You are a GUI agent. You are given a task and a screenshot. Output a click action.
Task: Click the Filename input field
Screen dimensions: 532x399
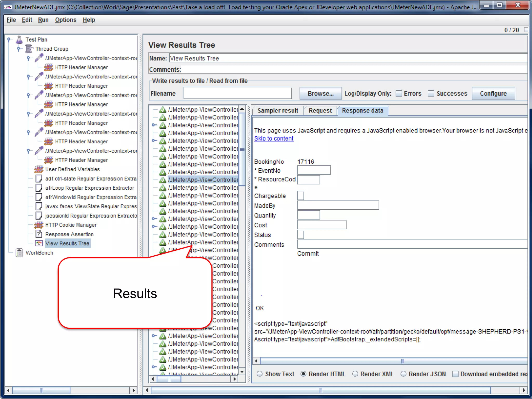coord(237,93)
